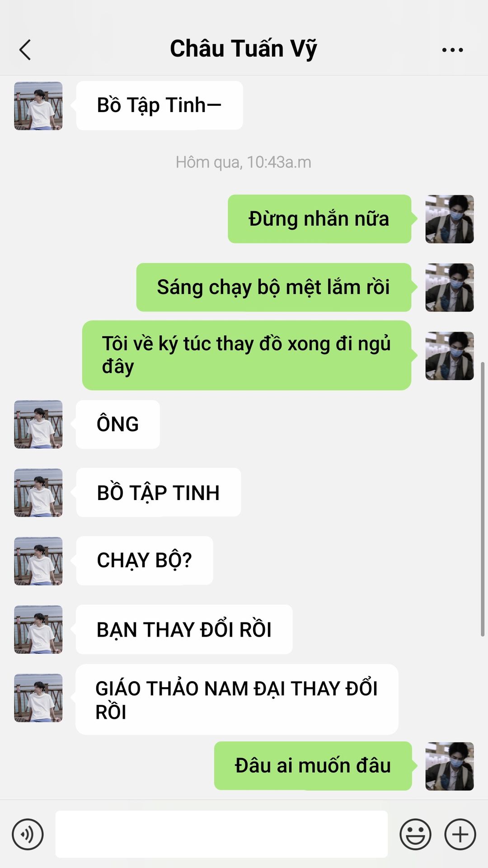The height and width of the screenshot is (868, 488).
Task: Tap the contact avatar beside 'Bồ Tập Tinh—'
Action: click(x=38, y=106)
